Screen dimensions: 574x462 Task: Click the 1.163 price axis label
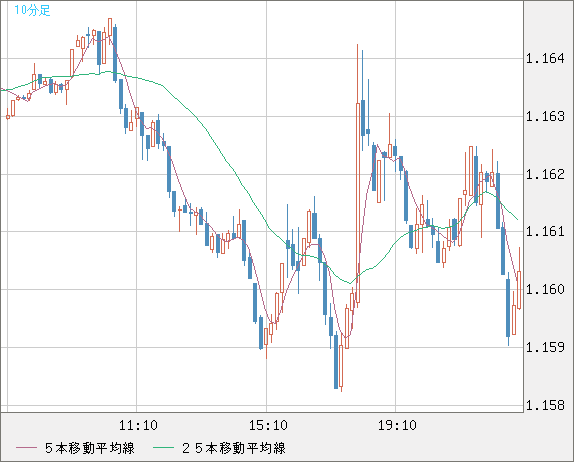click(x=545, y=116)
